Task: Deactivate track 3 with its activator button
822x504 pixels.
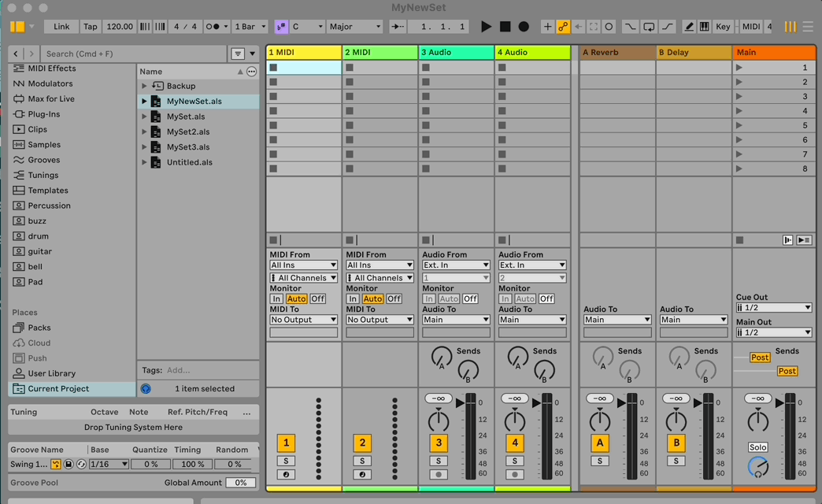Action: [439, 443]
